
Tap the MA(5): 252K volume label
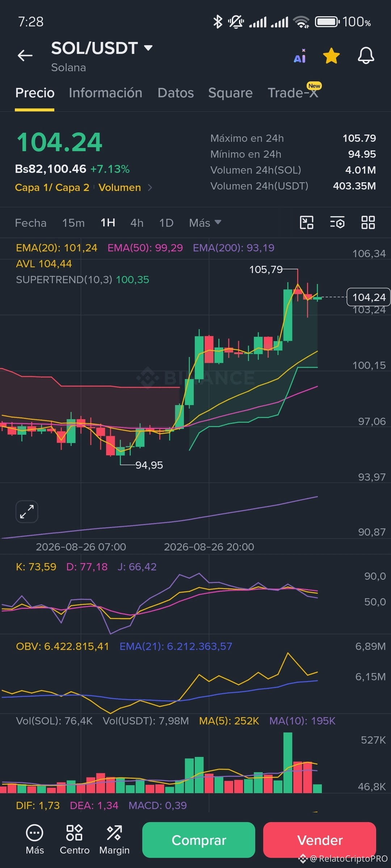coord(229,721)
